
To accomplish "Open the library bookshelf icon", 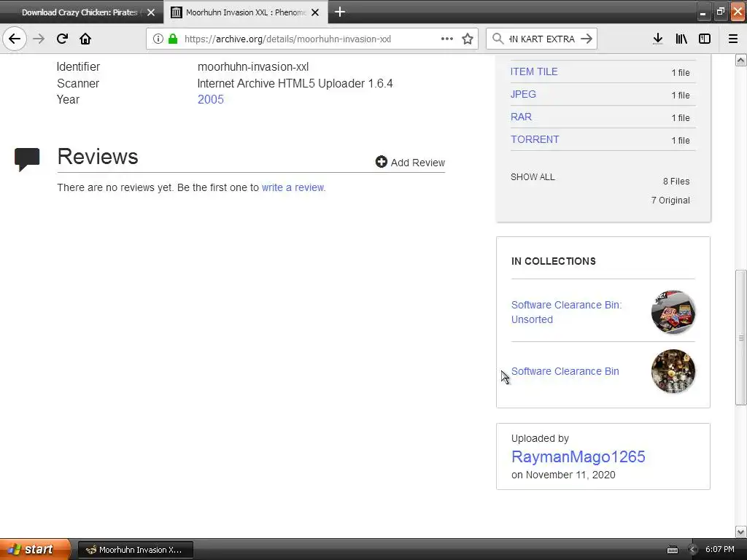I will [x=681, y=39].
